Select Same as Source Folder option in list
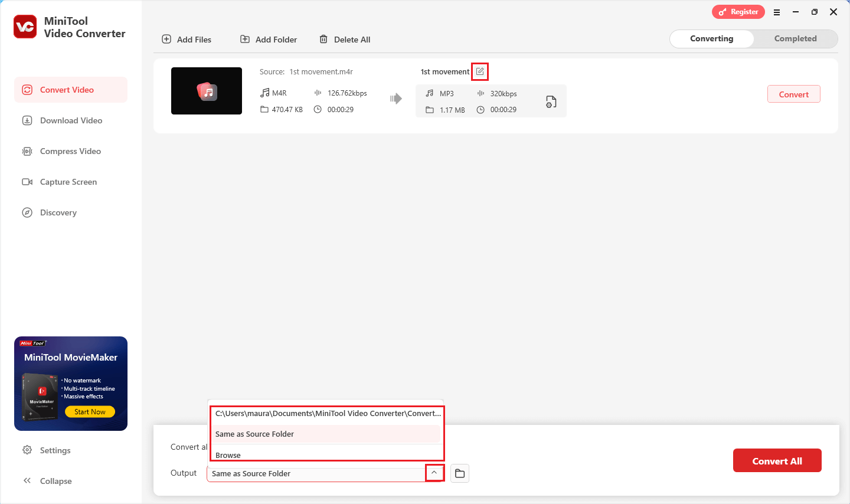850x504 pixels. [327, 434]
